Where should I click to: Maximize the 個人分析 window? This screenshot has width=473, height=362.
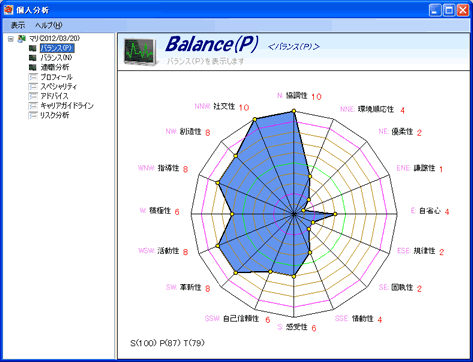(449, 10)
